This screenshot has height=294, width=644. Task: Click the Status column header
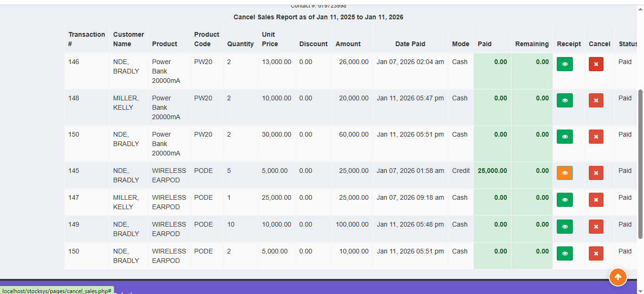pyautogui.click(x=627, y=44)
